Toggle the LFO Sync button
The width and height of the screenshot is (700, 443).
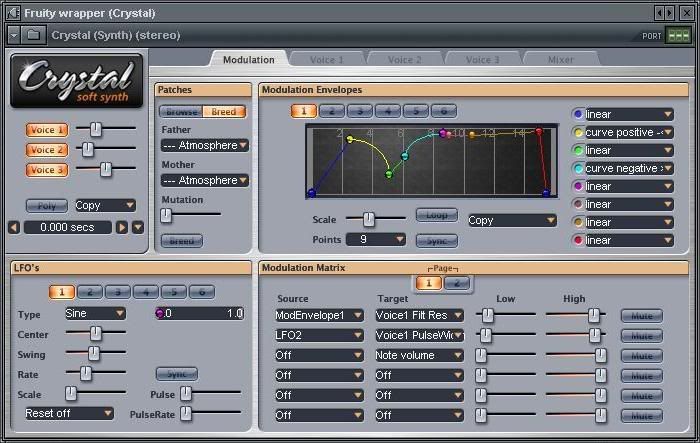pos(177,374)
